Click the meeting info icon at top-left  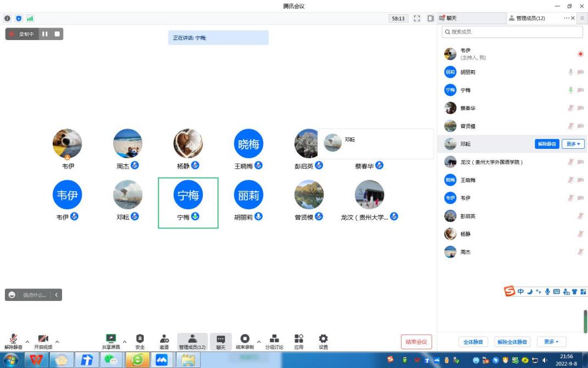(x=8, y=19)
